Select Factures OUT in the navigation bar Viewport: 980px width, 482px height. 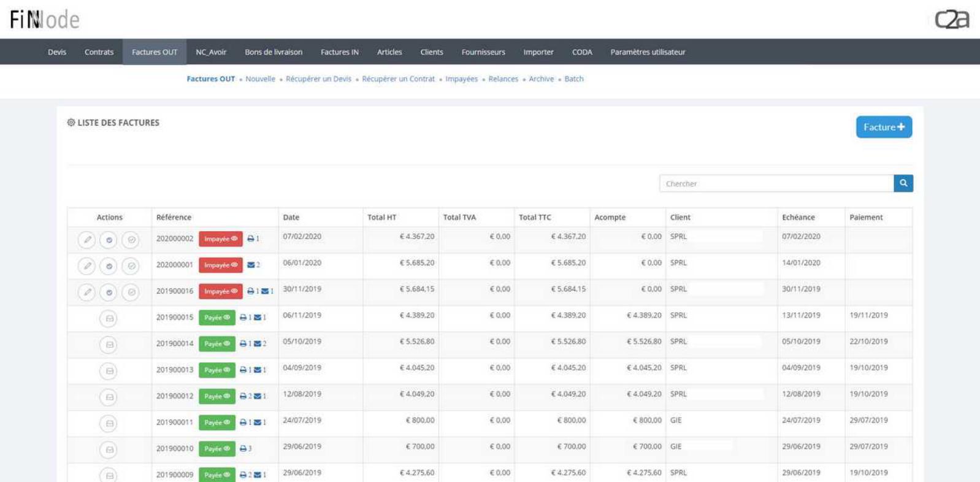pos(155,52)
